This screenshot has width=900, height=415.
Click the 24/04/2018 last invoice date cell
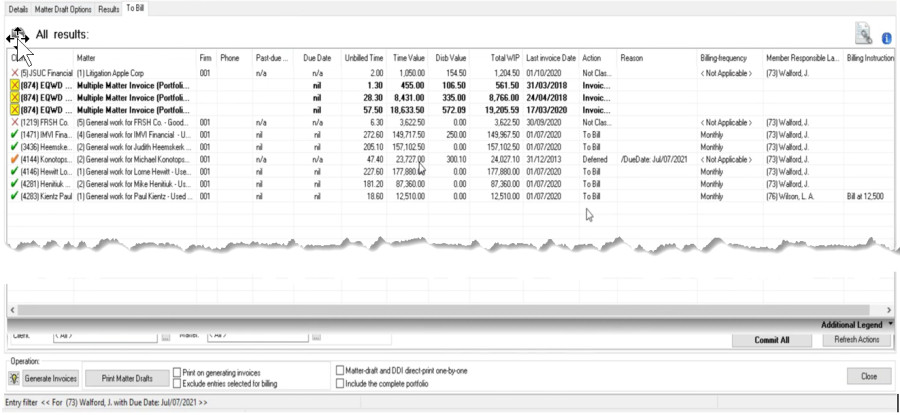[x=550, y=98]
